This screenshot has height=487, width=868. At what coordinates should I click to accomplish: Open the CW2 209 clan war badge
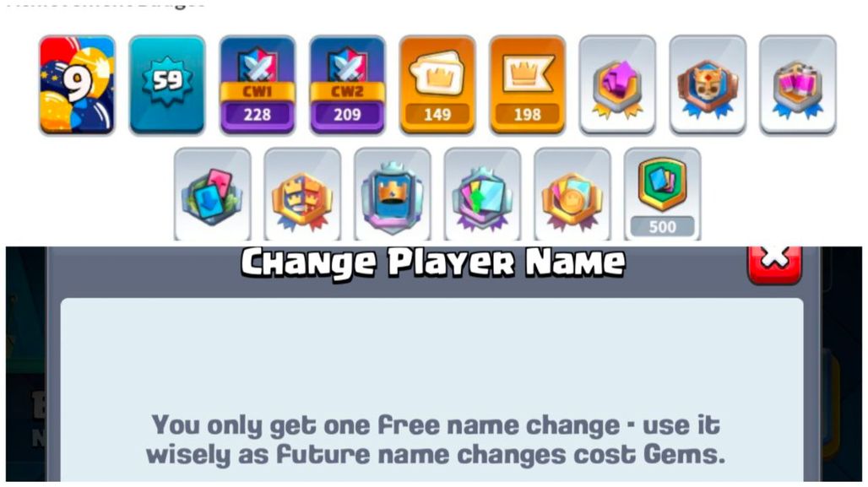tap(347, 85)
